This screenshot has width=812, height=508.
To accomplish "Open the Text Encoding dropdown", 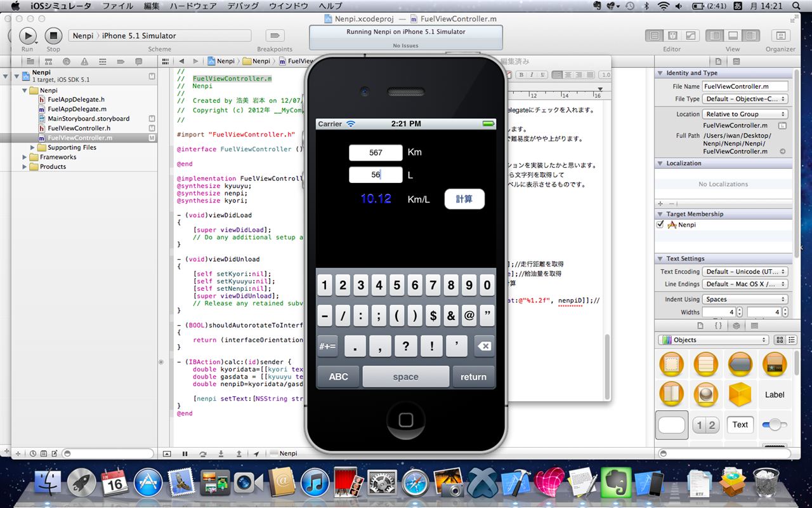I will point(745,272).
